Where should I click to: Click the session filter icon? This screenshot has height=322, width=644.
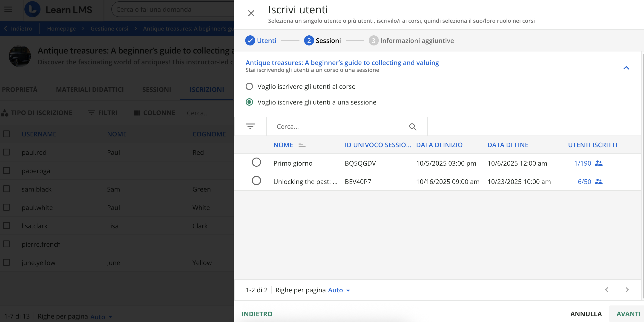(x=250, y=126)
